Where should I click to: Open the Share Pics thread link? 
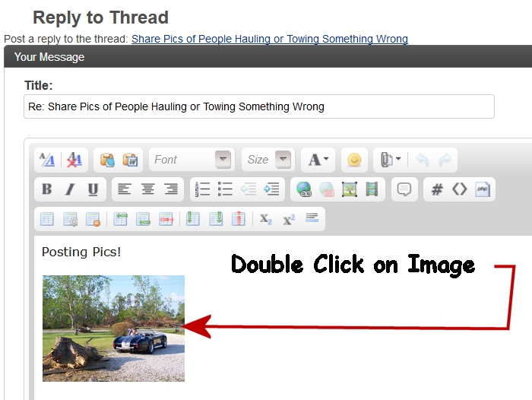click(x=269, y=39)
